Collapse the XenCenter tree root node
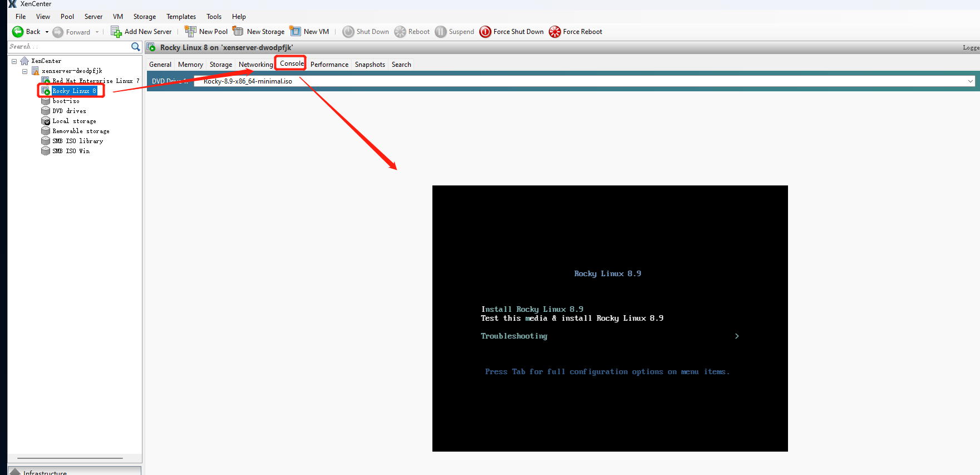Viewport: 980px width, 475px height. pos(14,61)
